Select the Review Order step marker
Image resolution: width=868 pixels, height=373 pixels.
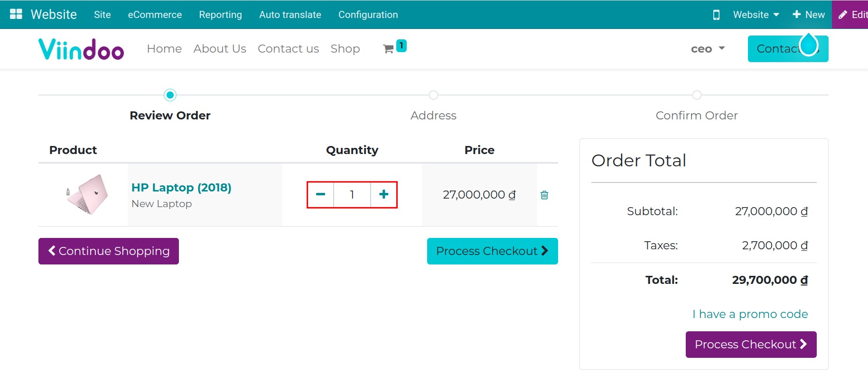(170, 95)
